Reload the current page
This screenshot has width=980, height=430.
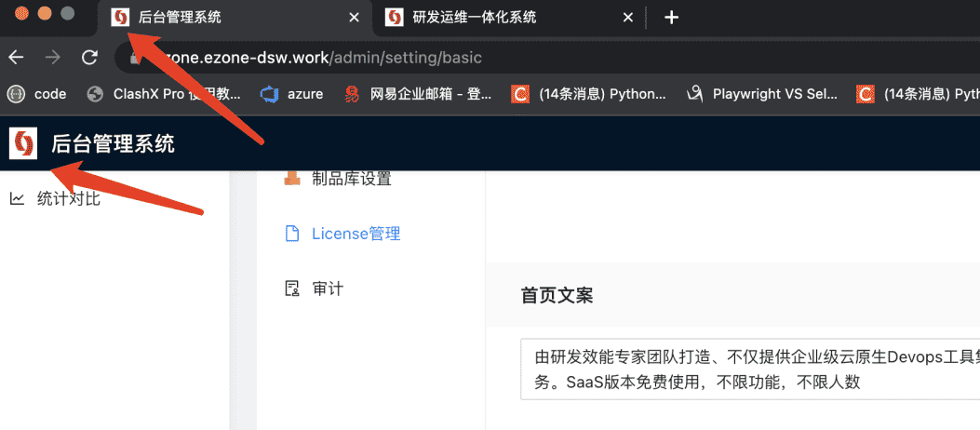tap(89, 58)
